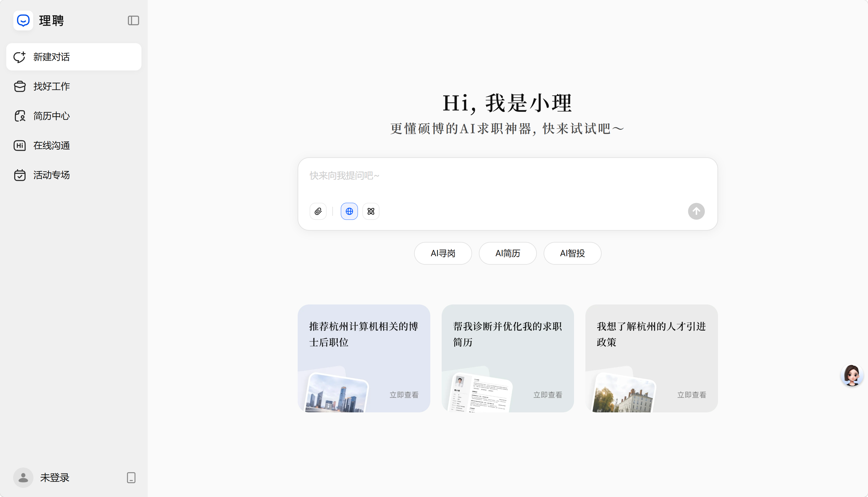
Task: Click the building with trees thumbnail
Action: coord(624,393)
